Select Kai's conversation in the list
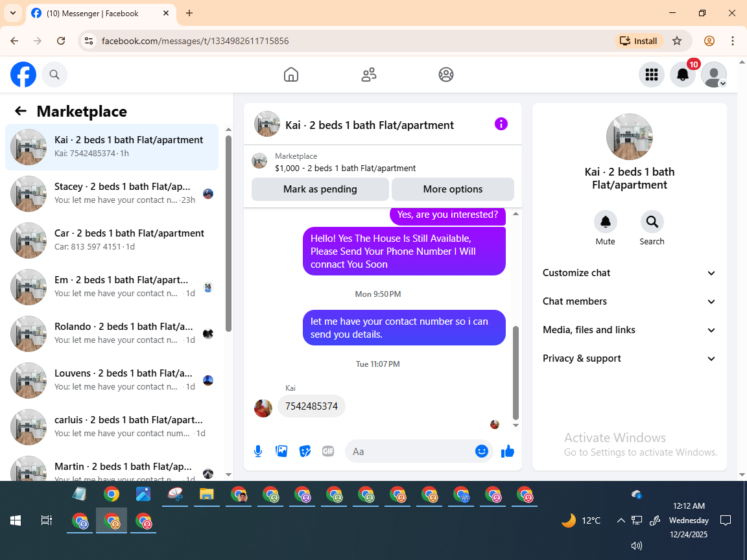Viewport: 747px width, 560px height. [112, 147]
